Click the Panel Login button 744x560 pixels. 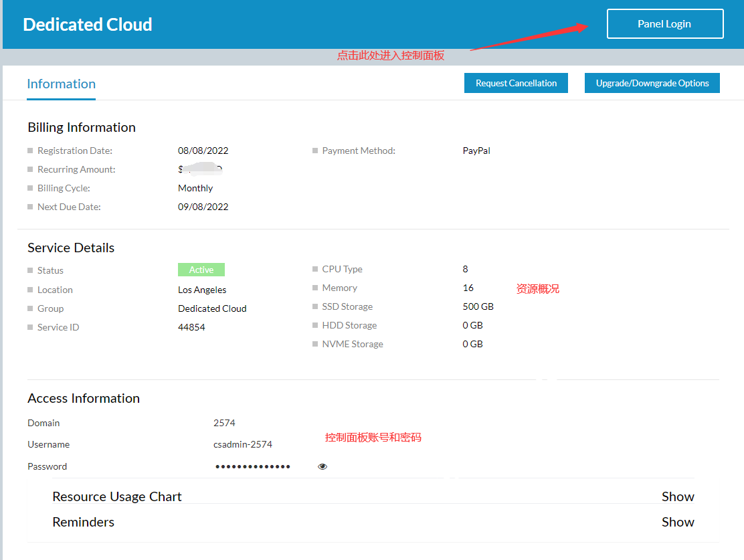(664, 24)
